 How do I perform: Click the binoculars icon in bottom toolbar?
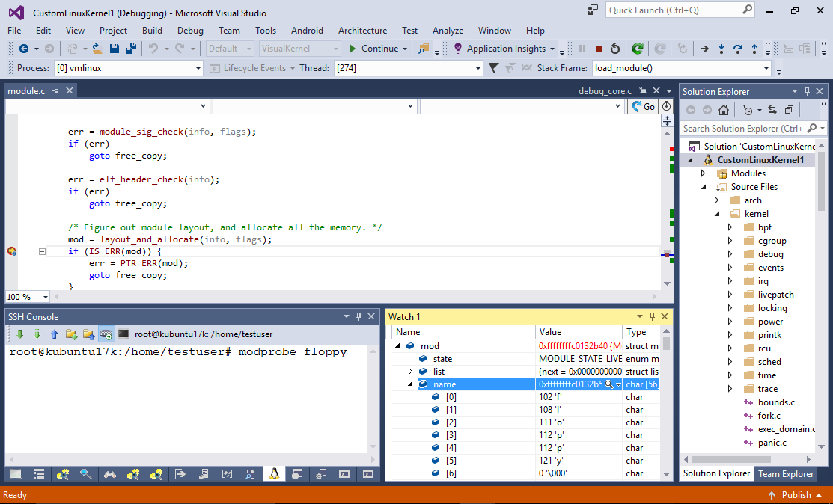click(x=110, y=474)
